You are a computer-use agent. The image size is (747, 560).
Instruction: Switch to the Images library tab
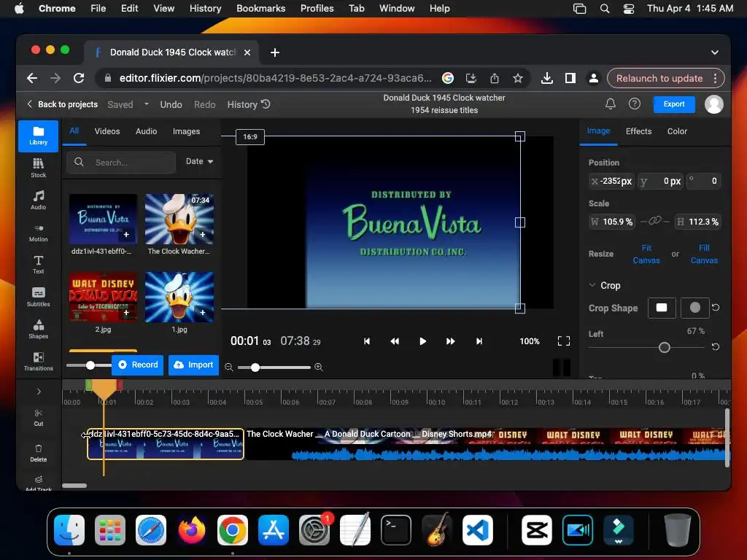click(186, 131)
